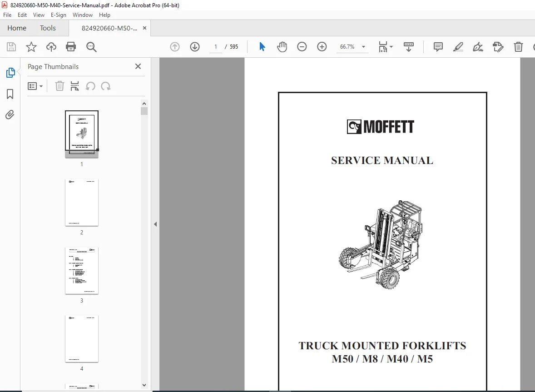Image resolution: width=535 pixels, height=392 pixels.
Task: Go to next page arrow
Action: click(x=195, y=47)
